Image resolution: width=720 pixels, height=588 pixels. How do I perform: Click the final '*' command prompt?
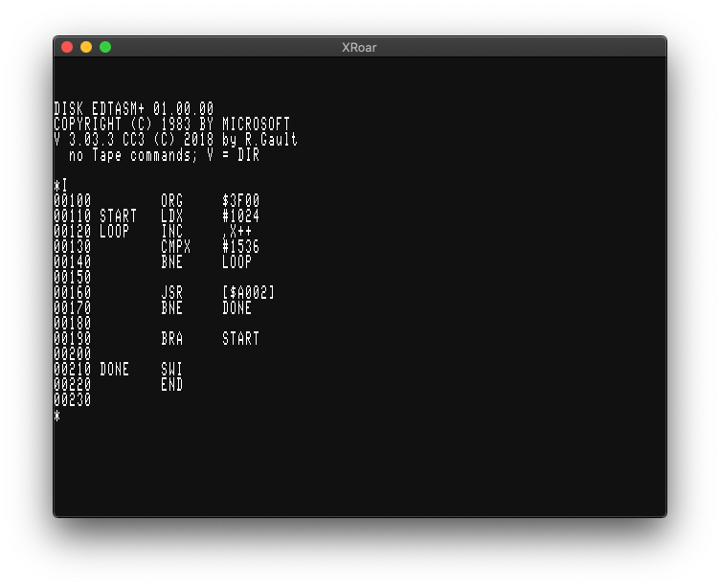pos(56,416)
